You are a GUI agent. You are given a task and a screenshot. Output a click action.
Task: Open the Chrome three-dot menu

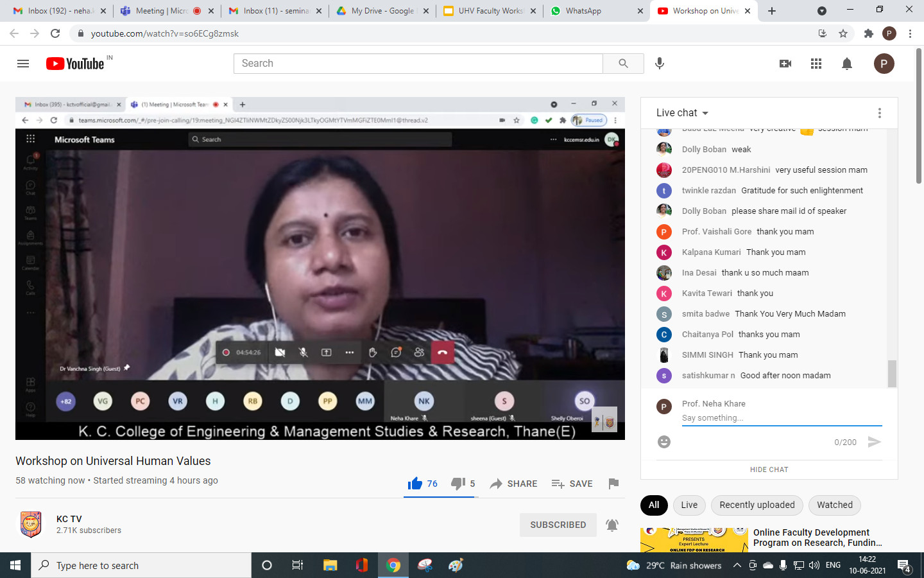point(910,33)
